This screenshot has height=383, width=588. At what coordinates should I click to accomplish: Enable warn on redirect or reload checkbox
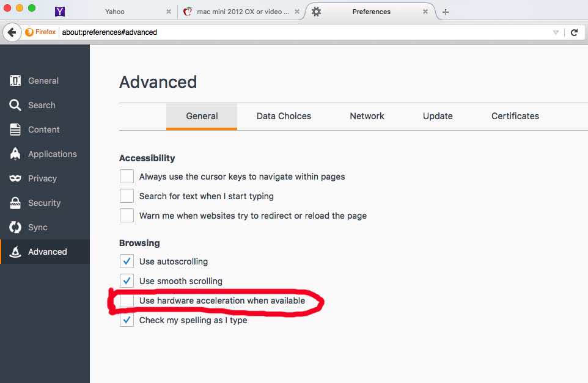tap(127, 216)
